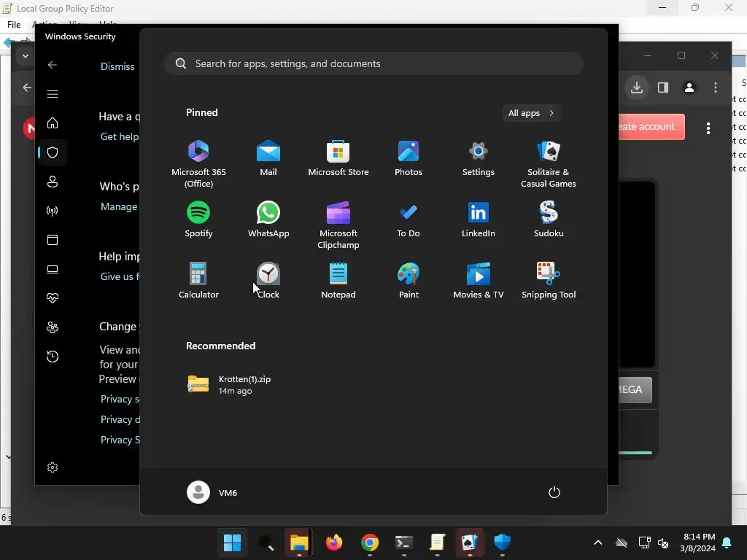The width and height of the screenshot is (747, 560).
Task: Switch to Google Chrome on taskbar
Action: pos(370,542)
